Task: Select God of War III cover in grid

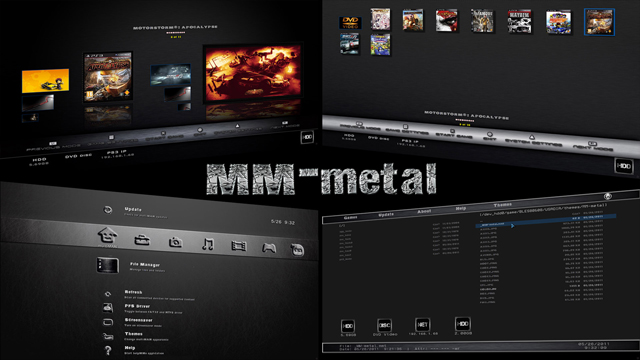Action: pos(447,20)
